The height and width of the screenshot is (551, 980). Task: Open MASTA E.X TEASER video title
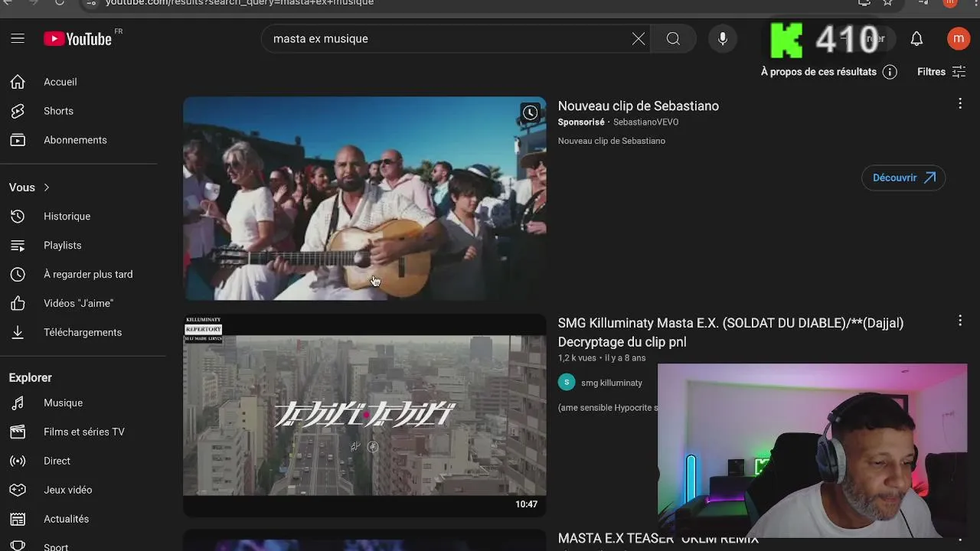658,539
